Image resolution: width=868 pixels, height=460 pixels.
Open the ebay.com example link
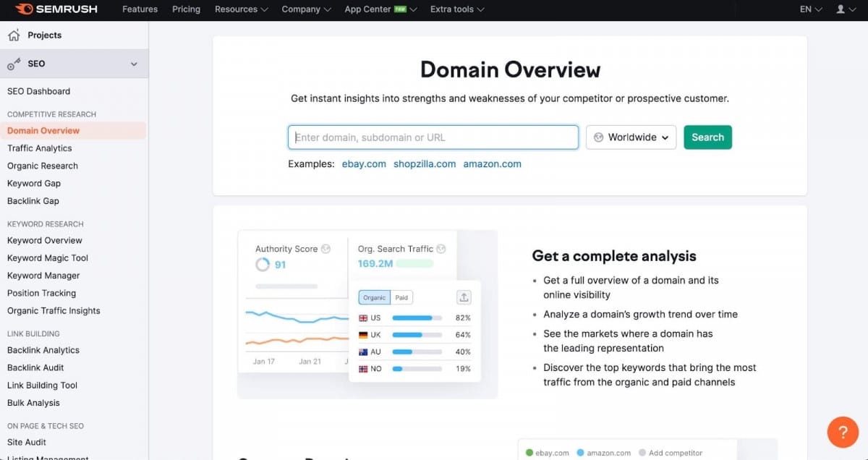click(364, 163)
